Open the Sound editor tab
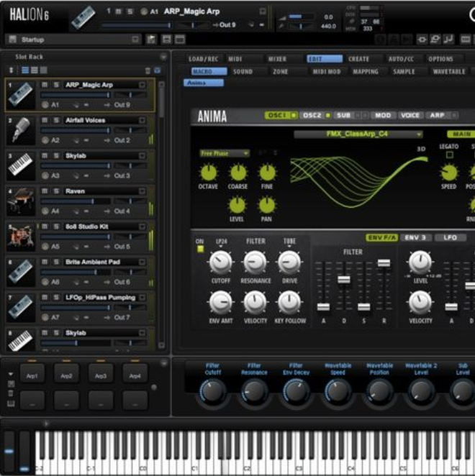The width and height of the screenshot is (475, 476). tap(243, 72)
